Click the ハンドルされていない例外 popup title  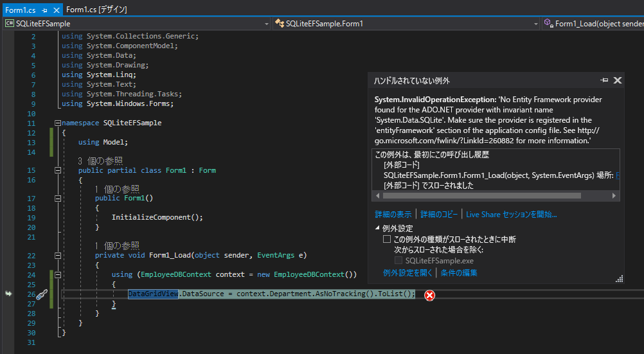(412, 81)
